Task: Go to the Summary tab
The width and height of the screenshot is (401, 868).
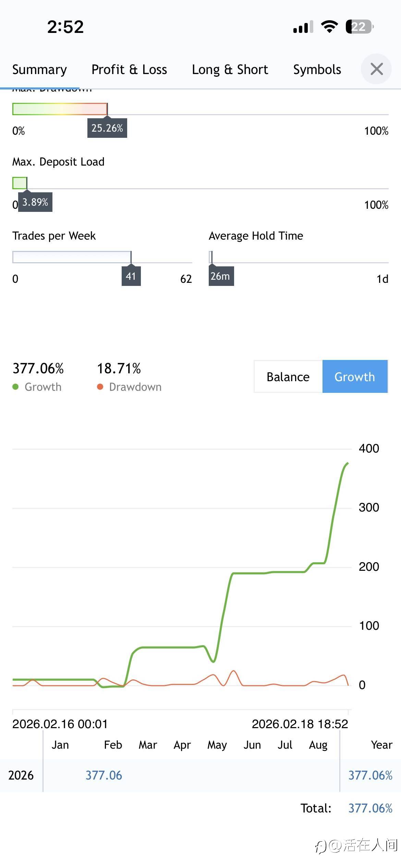Action: 39,70
